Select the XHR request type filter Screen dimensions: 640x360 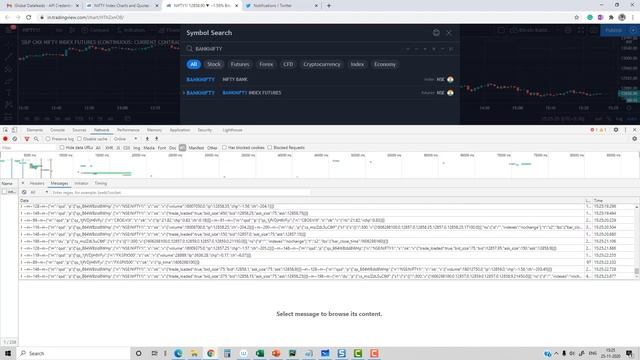109,148
